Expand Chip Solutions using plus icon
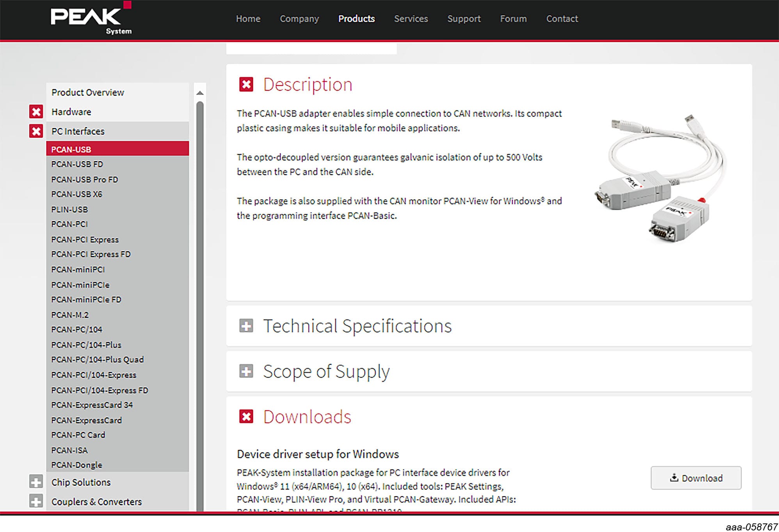The height and width of the screenshot is (532, 779). pos(36,482)
